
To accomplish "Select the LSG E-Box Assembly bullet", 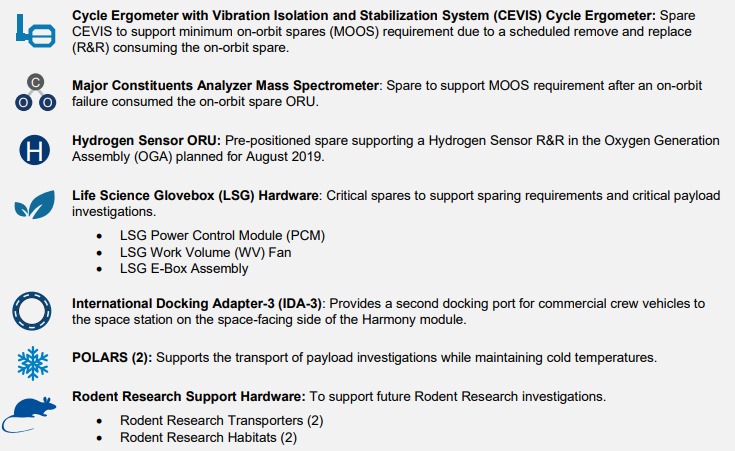I will (184, 269).
